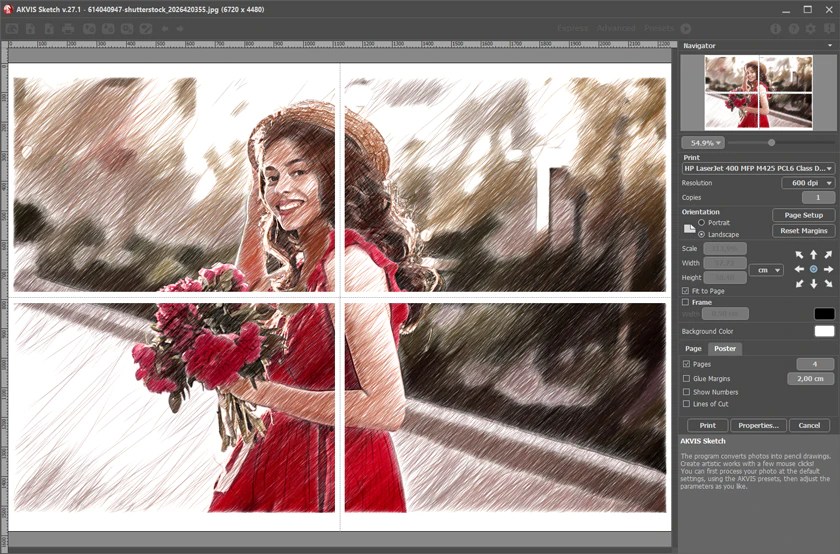Enable the Frame checkbox
Image resolution: width=840 pixels, height=554 pixels.
(685, 302)
